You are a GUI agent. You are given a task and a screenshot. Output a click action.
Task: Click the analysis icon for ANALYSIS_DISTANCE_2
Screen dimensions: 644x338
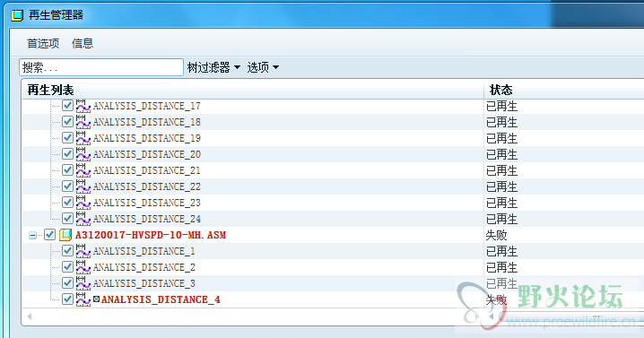pyautogui.click(x=83, y=267)
